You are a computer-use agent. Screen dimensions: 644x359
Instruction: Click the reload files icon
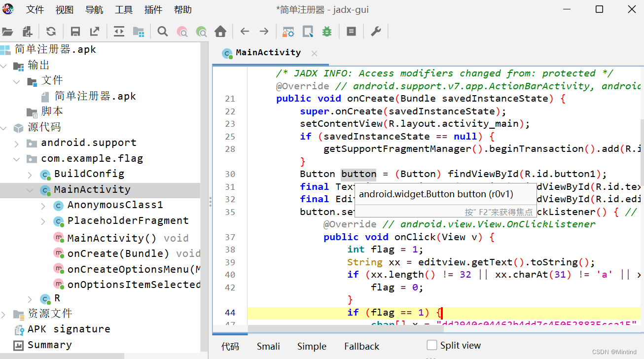point(51,32)
